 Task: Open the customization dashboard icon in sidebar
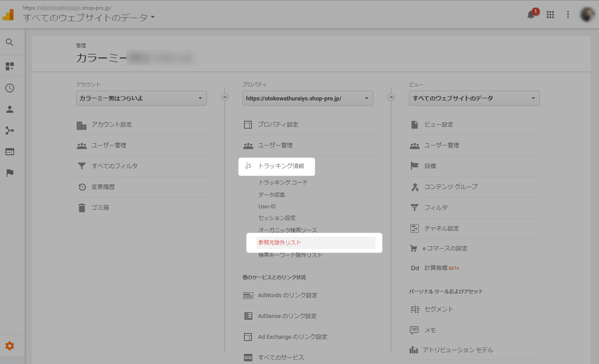pyautogui.click(x=9, y=66)
